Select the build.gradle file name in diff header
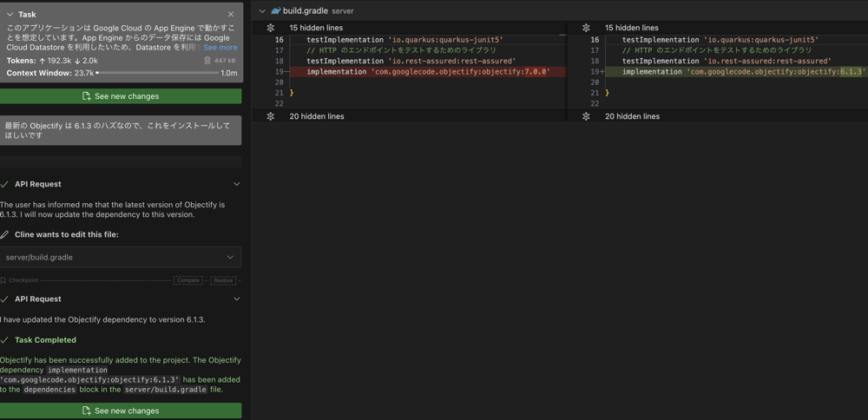The image size is (868, 420). [x=306, y=11]
